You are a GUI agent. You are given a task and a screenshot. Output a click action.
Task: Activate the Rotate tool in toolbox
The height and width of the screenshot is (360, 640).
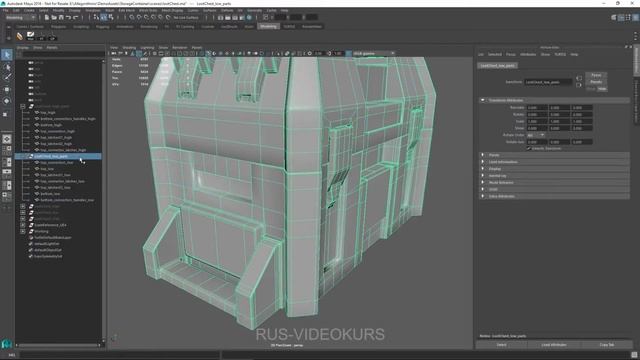pyautogui.click(x=7, y=101)
